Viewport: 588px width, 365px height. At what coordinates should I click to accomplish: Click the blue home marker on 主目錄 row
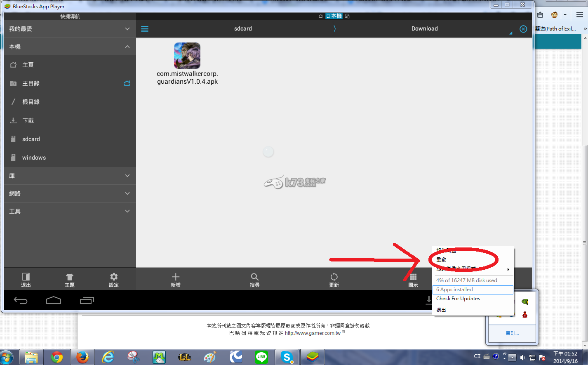click(x=127, y=83)
